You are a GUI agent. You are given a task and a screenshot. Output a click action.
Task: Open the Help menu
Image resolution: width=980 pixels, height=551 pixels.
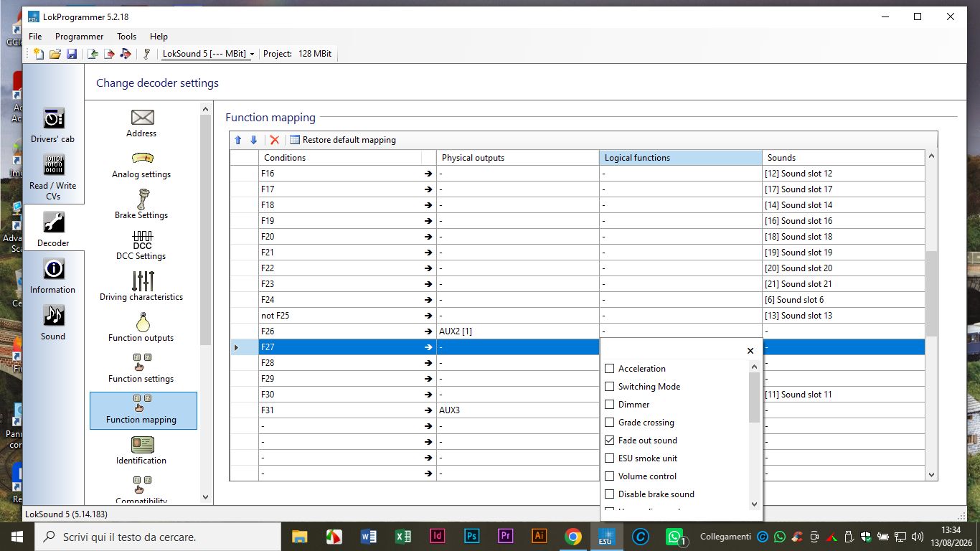(159, 37)
